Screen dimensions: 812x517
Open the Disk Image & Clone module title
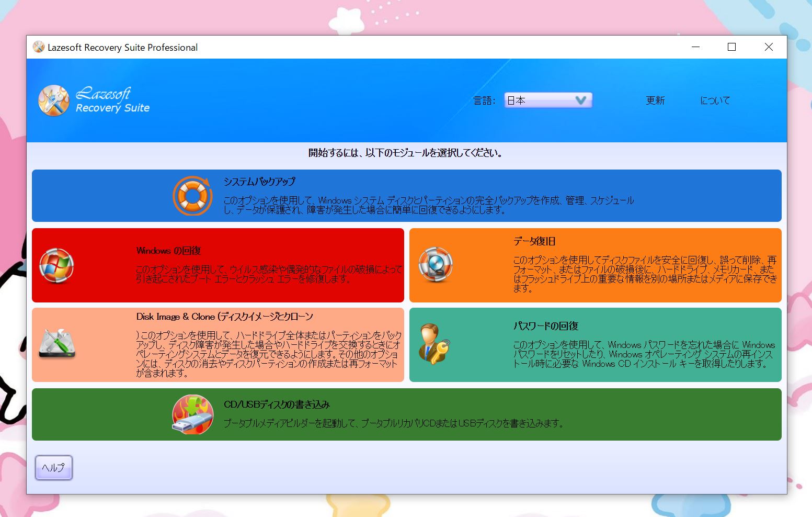point(224,317)
